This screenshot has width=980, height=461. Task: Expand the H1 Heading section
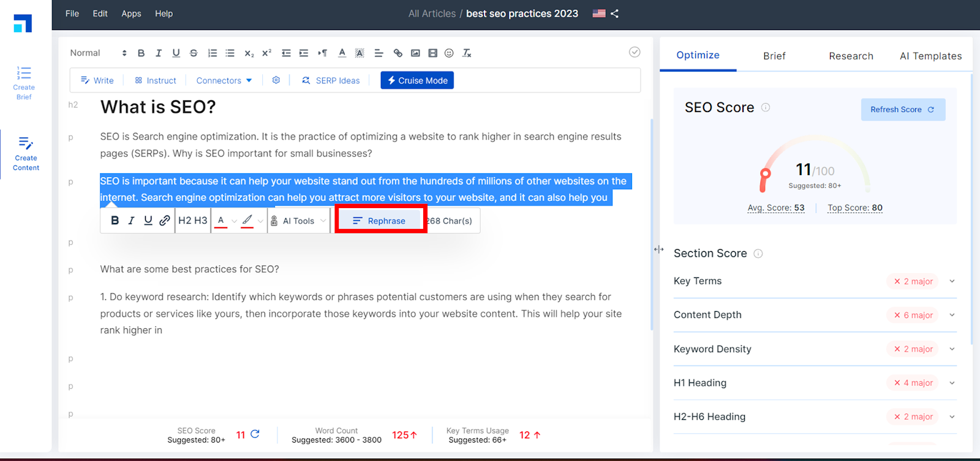(x=952, y=383)
